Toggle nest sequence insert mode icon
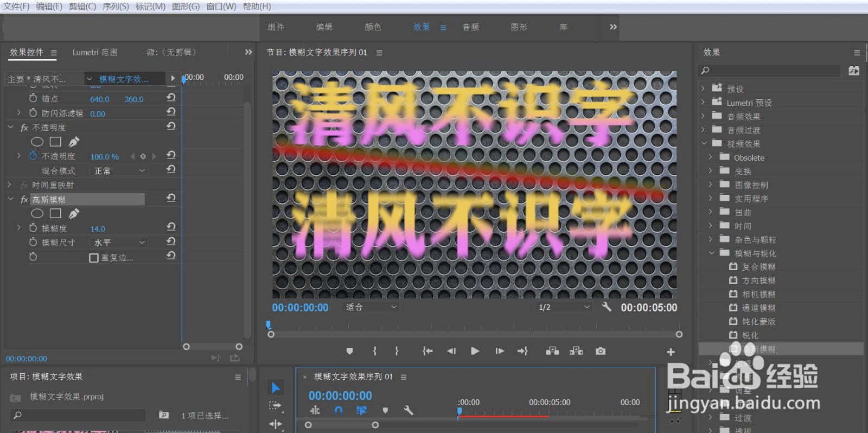This screenshot has height=433, width=868. pos(315,411)
